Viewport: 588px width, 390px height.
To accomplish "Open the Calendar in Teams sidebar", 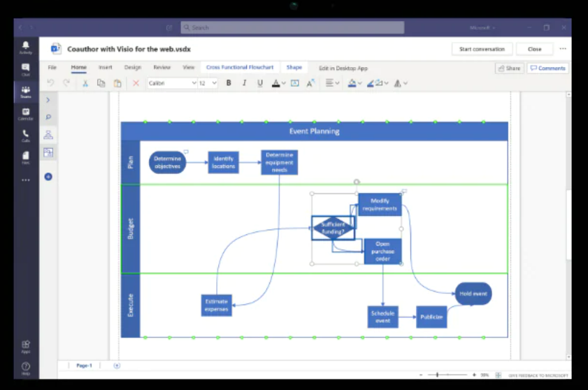I will click(x=26, y=114).
